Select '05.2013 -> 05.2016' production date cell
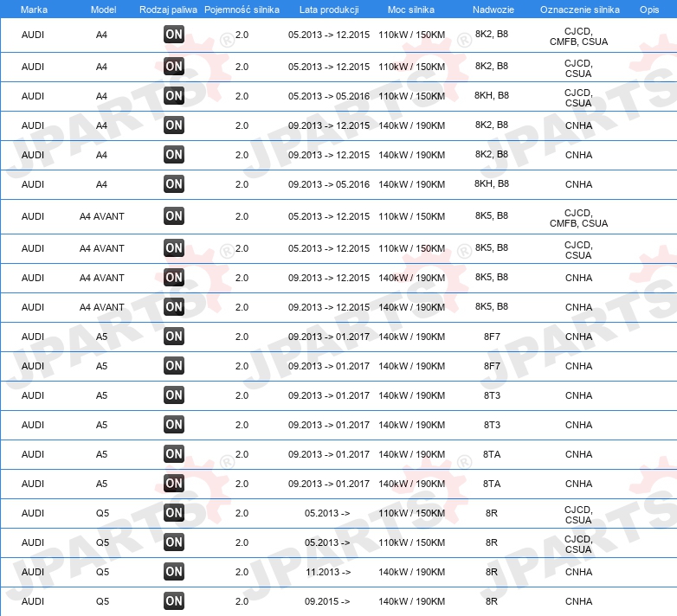 pos(329,96)
